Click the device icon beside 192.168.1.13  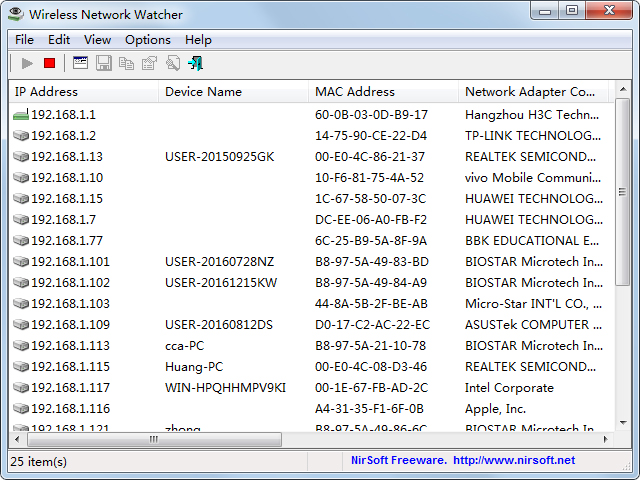(x=21, y=156)
